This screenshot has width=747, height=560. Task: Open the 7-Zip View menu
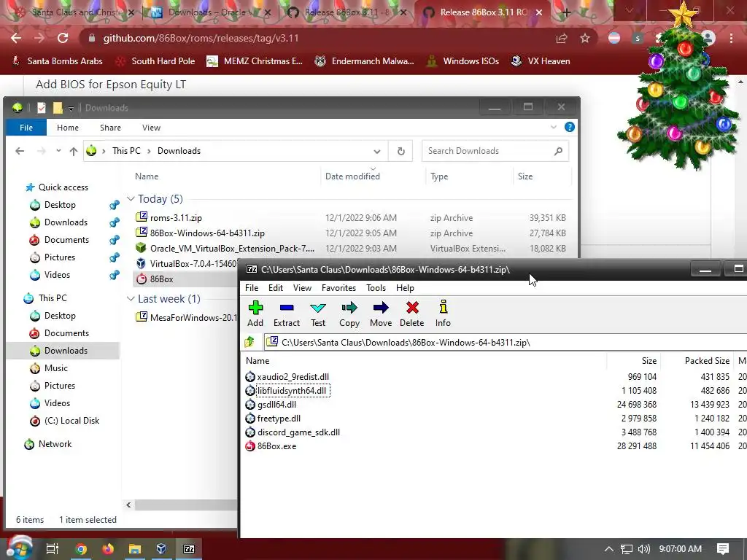pos(302,287)
